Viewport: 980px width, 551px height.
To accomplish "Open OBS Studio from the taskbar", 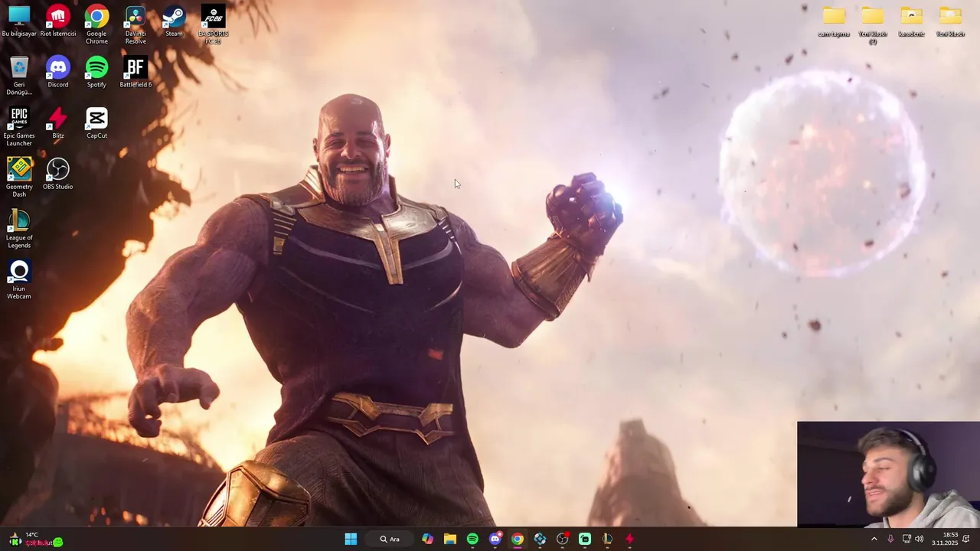I will (563, 539).
